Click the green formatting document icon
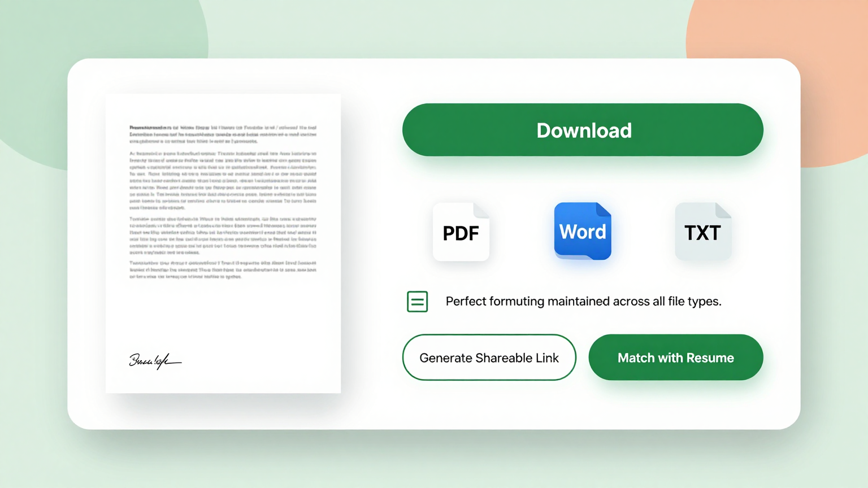 [x=417, y=302]
